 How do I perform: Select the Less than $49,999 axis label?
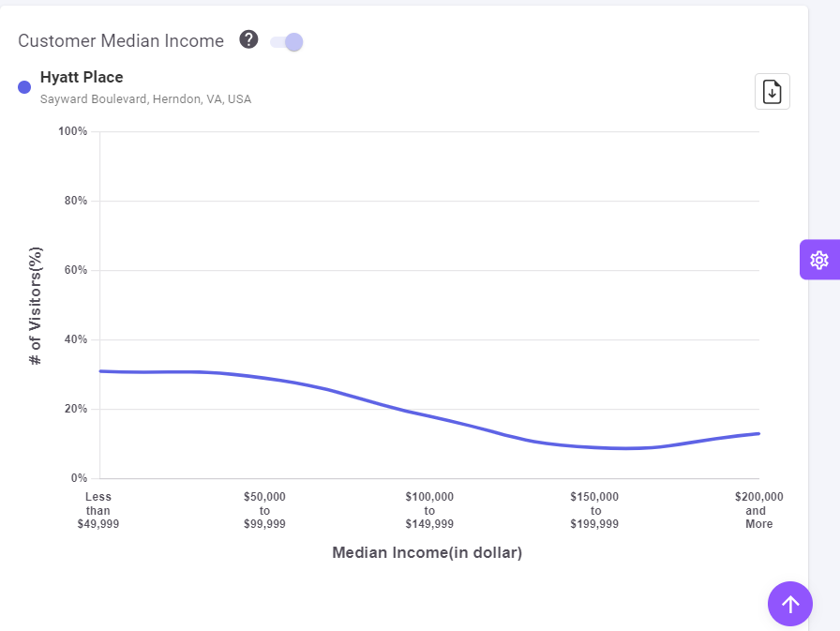click(x=98, y=510)
